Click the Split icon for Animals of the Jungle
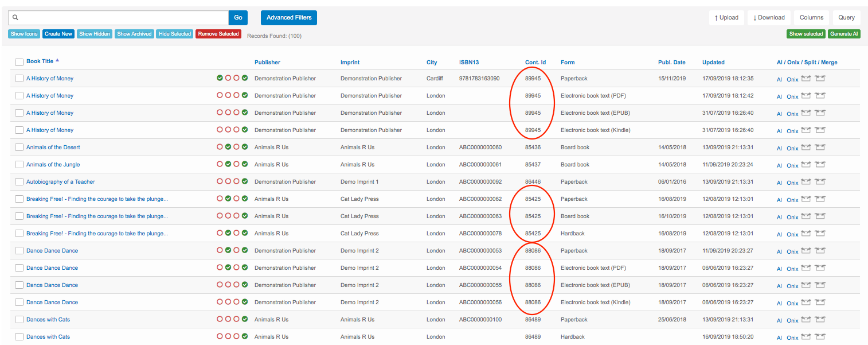 click(806, 165)
